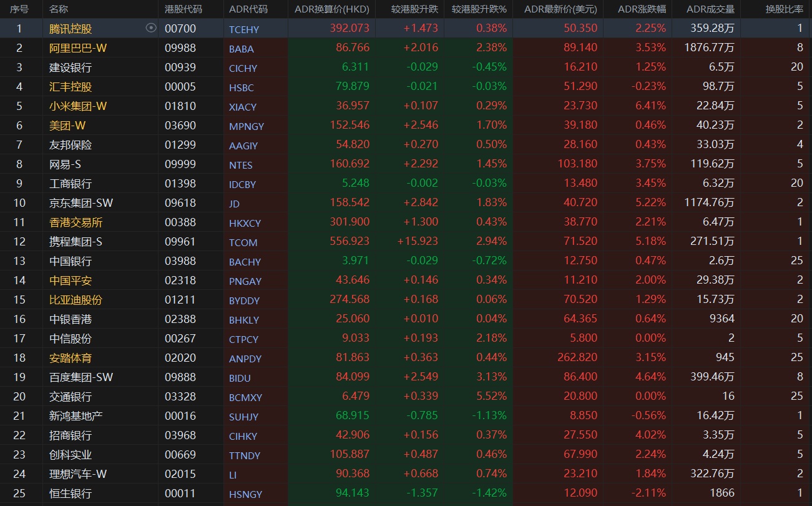Click the 百度集团-SW stock name
Image resolution: width=812 pixels, height=506 pixels.
pos(81,377)
